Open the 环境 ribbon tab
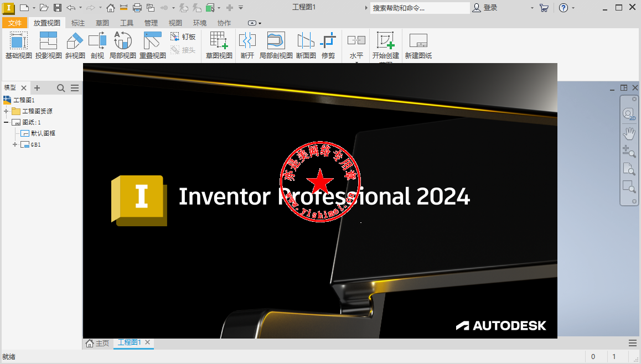 pos(200,23)
